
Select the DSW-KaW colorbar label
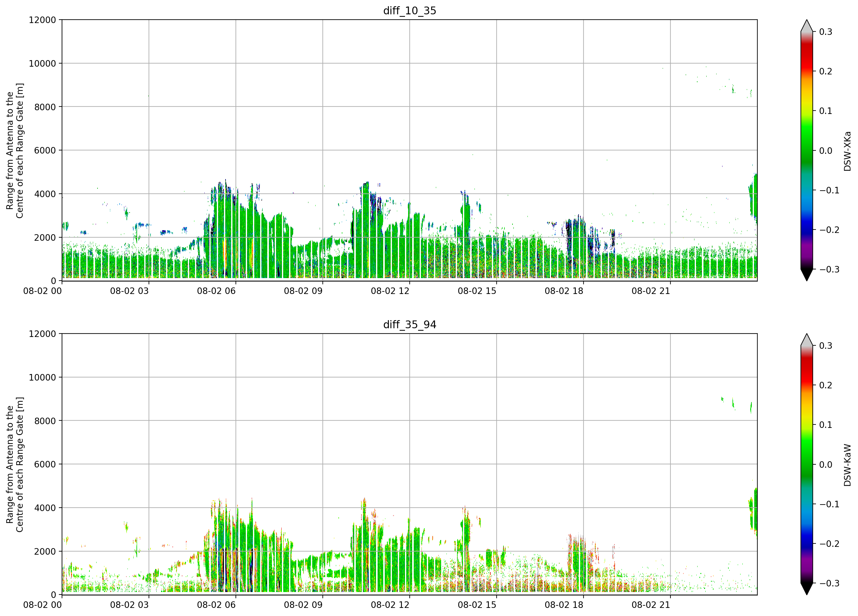847,465
